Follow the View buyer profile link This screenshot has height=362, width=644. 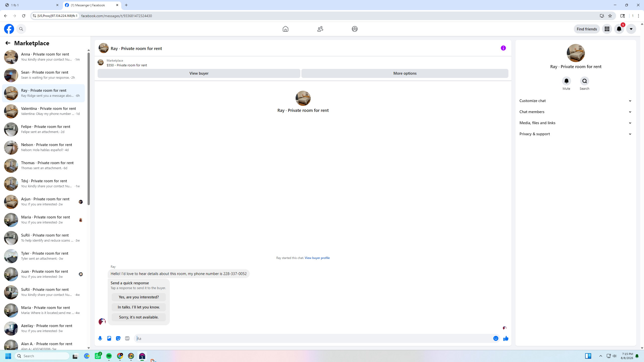pyautogui.click(x=317, y=258)
